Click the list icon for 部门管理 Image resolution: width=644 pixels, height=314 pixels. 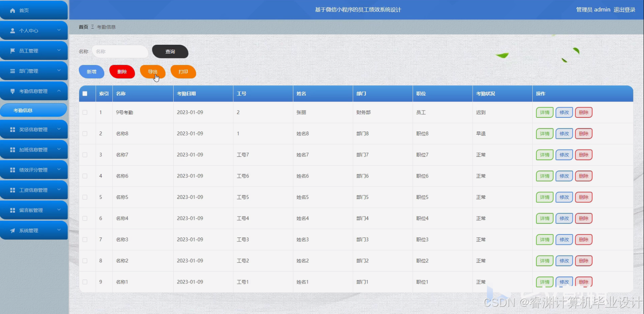tap(13, 71)
